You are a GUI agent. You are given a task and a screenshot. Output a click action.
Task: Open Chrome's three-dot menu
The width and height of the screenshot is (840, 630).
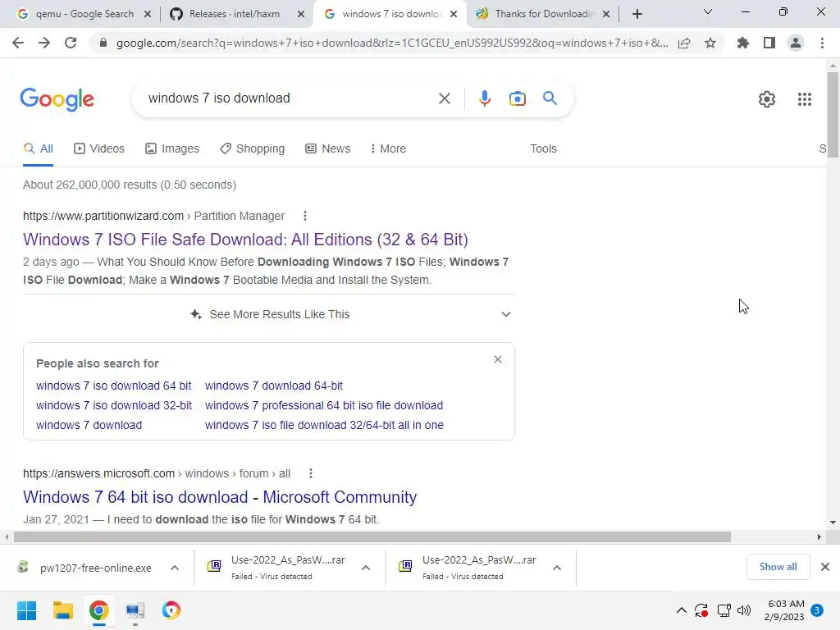822,43
